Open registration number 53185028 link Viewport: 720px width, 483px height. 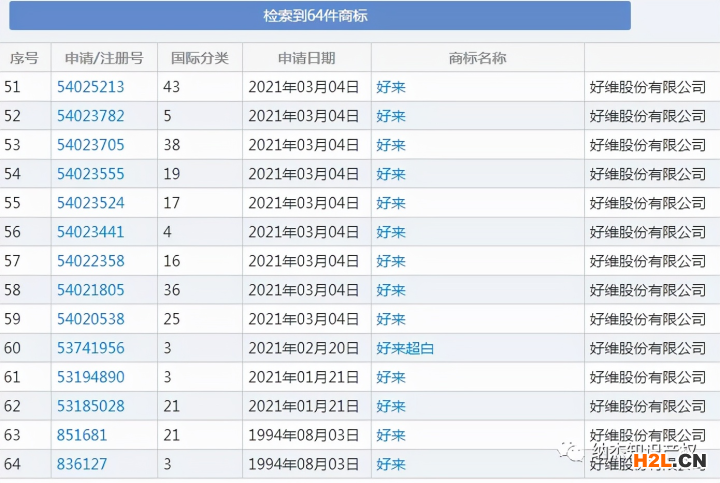tap(90, 406)
